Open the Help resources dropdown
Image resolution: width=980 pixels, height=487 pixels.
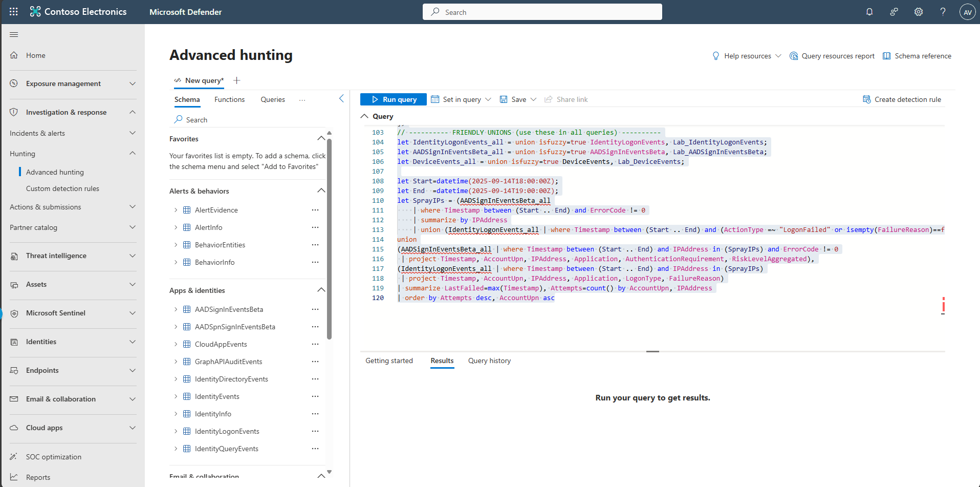[x=747, y=56]
